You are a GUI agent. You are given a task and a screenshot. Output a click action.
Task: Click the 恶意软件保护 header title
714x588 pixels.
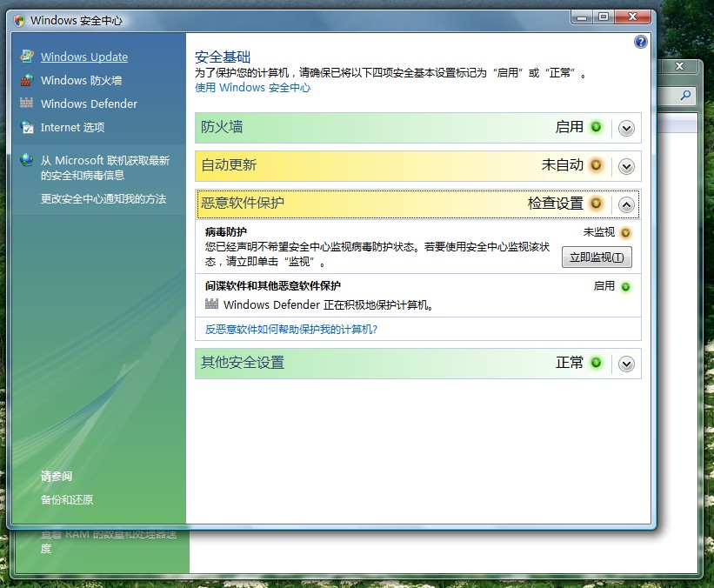click(x=243, y=203)
